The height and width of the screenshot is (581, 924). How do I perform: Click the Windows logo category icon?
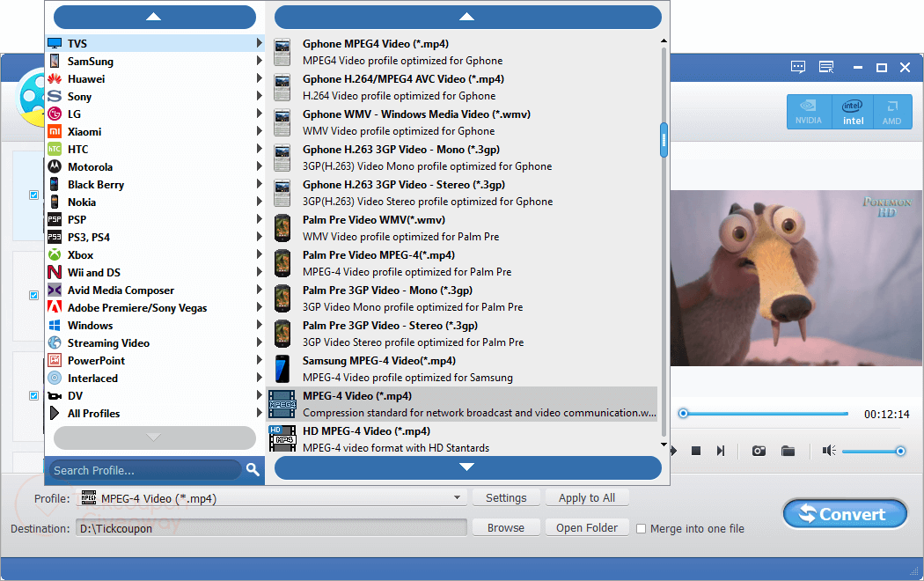55,325
